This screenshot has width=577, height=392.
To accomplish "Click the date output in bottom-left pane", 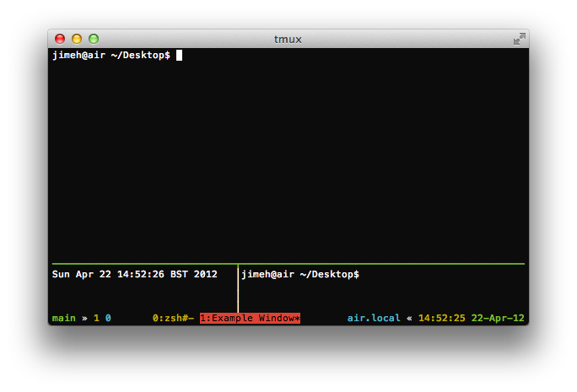I will pos(134,275).
